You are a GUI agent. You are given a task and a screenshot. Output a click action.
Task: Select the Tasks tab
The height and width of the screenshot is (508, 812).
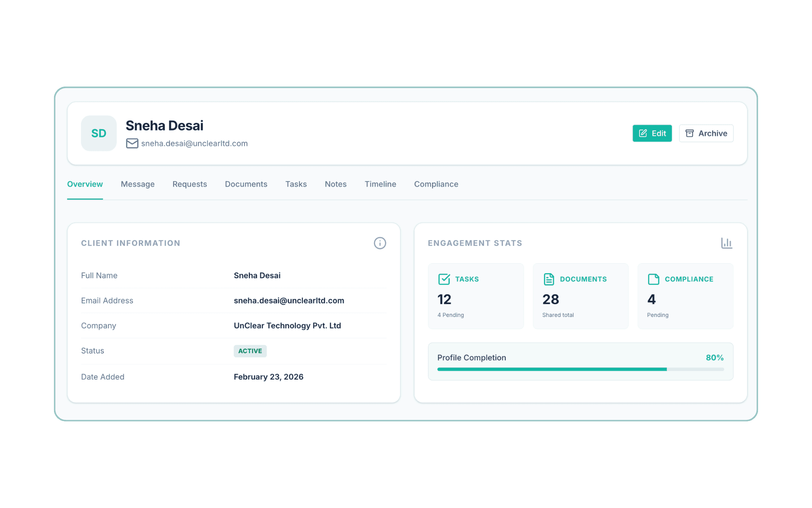[x=296, y=184]
